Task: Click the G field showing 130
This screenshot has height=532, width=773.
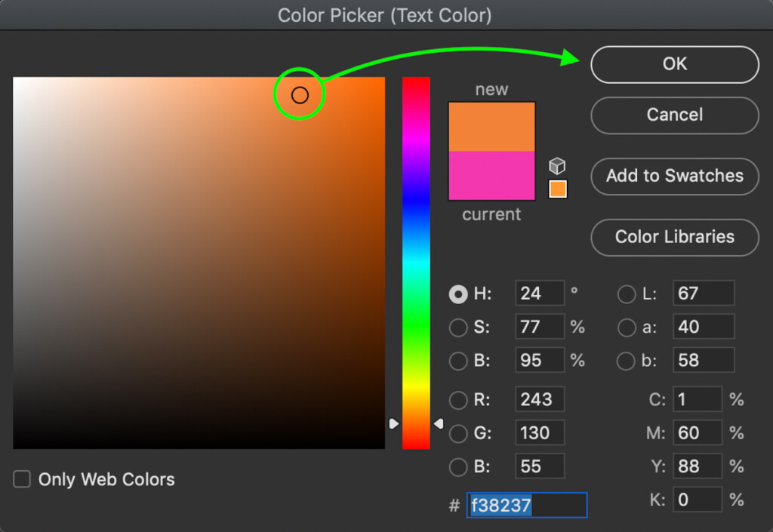Action: tap(540, 432)
